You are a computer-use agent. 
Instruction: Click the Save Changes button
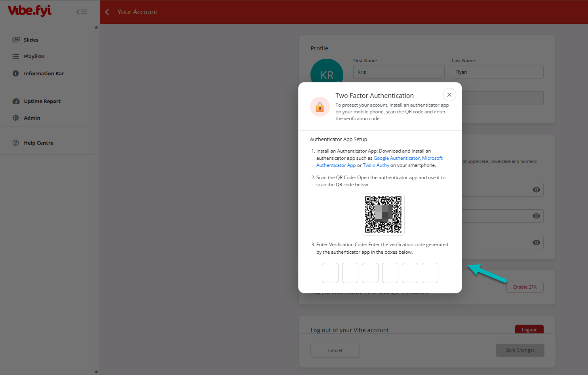[520, 350]
